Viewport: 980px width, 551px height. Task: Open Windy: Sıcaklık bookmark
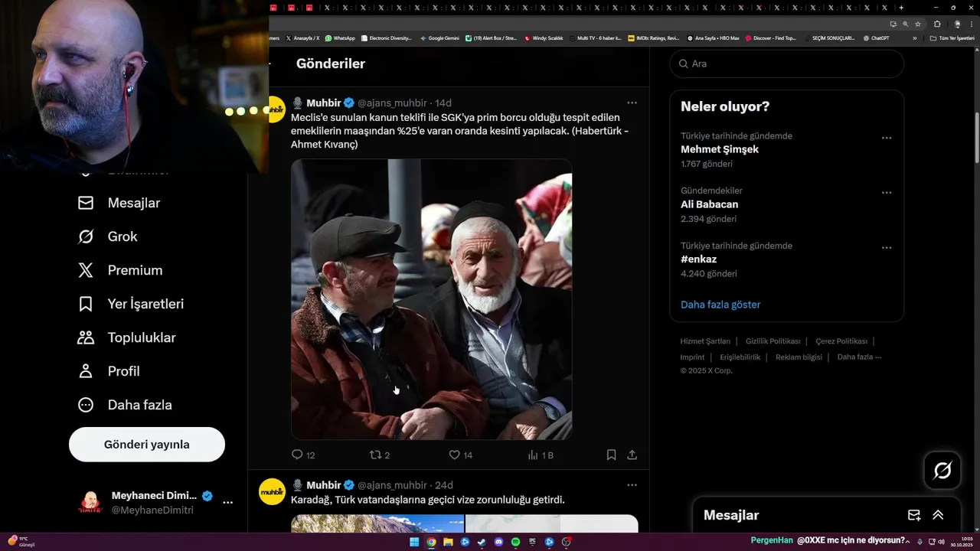544,38
